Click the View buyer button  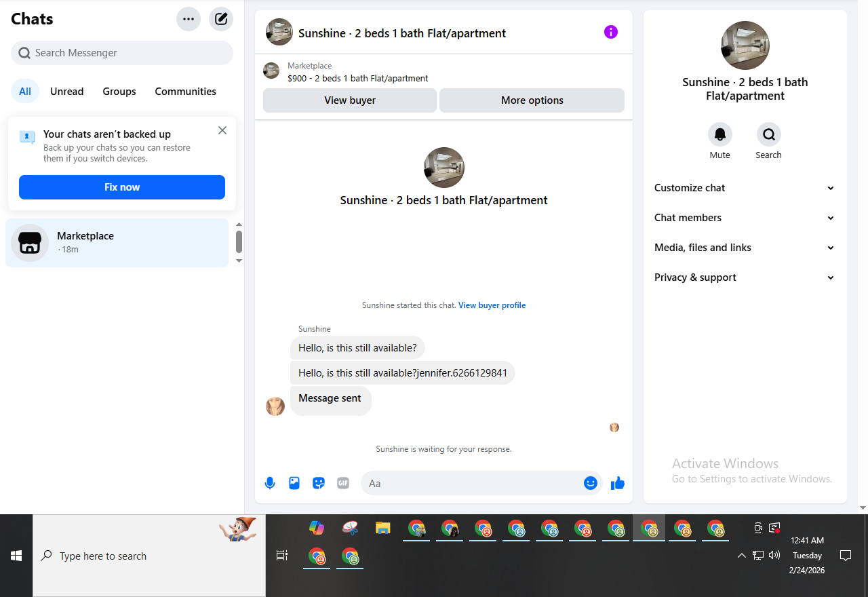[350, 100]
